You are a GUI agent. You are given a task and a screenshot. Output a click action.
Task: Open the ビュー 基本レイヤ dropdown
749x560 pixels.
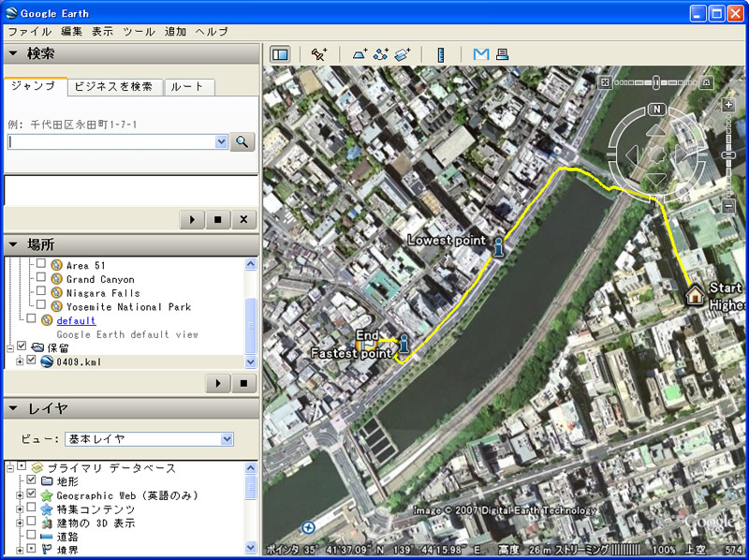(x=228, y=439)
